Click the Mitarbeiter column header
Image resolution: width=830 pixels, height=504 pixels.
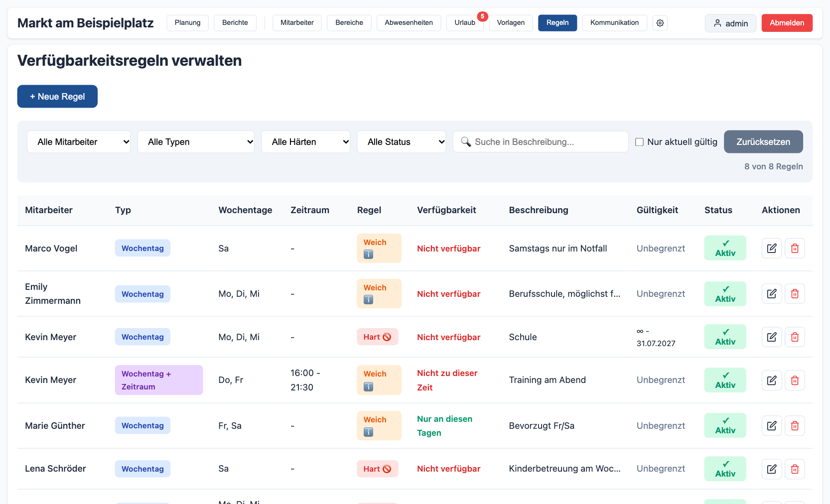(49, 210)
